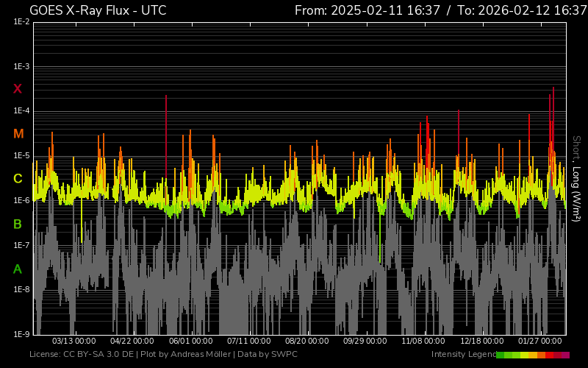The height and width of the screenshot is (368, 588).
Task: Click the orange M flare class label
Action: [18, 134]
